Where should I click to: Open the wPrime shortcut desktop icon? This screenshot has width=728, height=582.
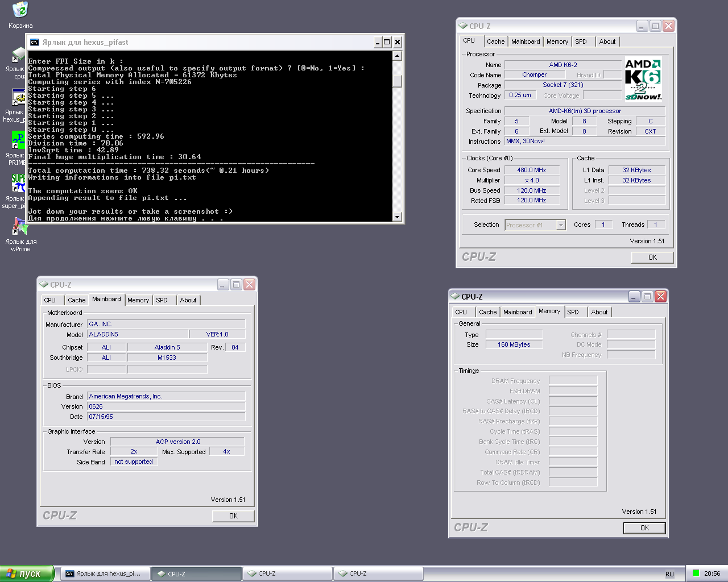click(x=20, y=235)
